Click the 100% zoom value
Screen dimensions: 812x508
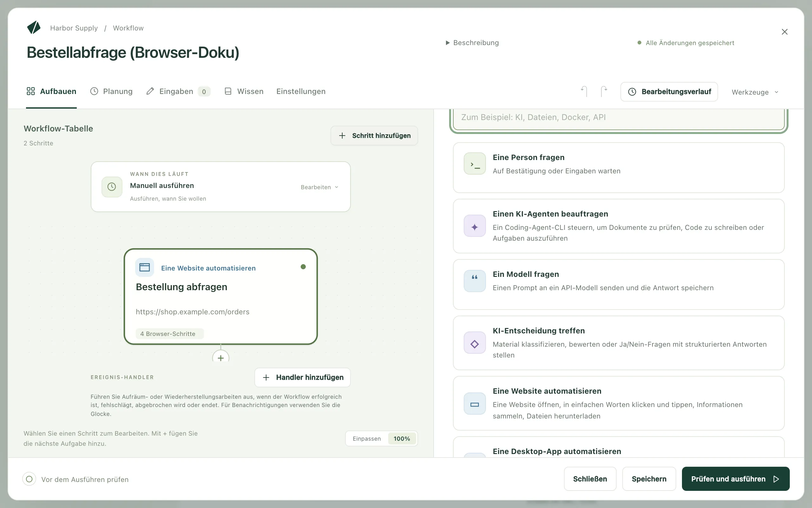pos(402,438)
